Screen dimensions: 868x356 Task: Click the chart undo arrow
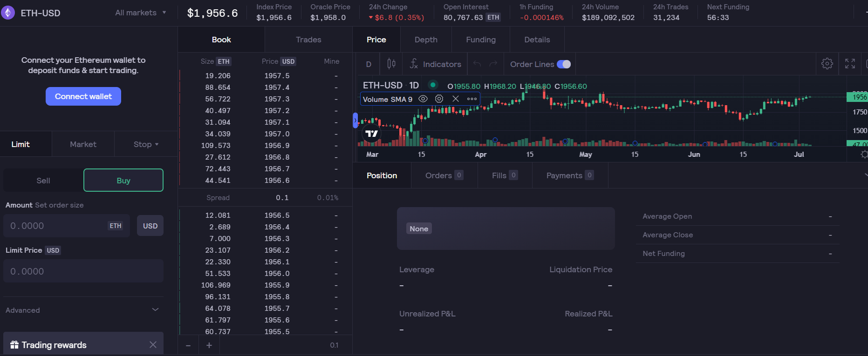(477, 64)
